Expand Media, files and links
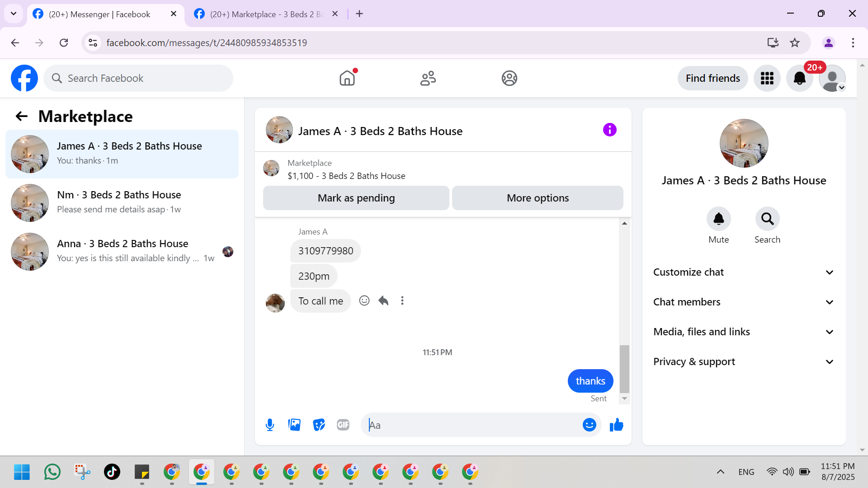 click(x=744, y=332)
